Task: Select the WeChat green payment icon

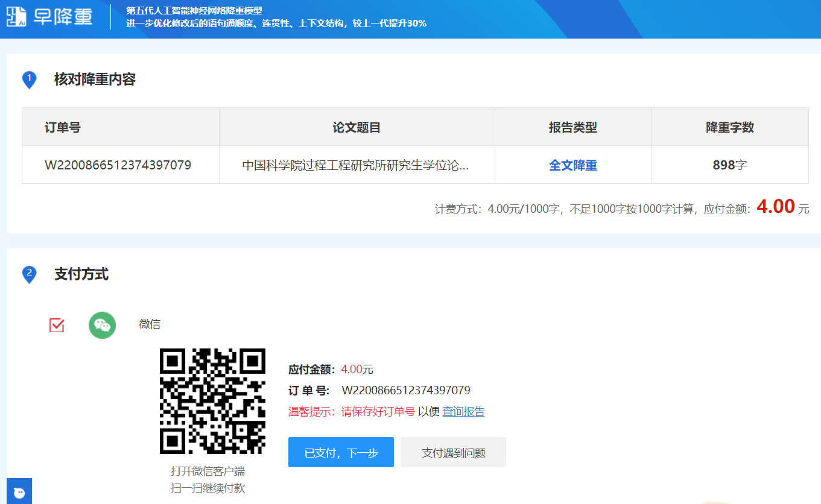Action: click(102, 325)
